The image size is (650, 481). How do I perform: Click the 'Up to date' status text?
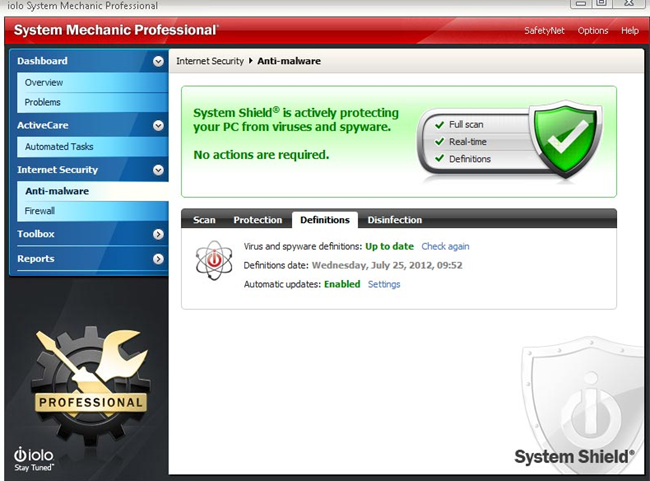pyautogui.click(x=389, y=246)
